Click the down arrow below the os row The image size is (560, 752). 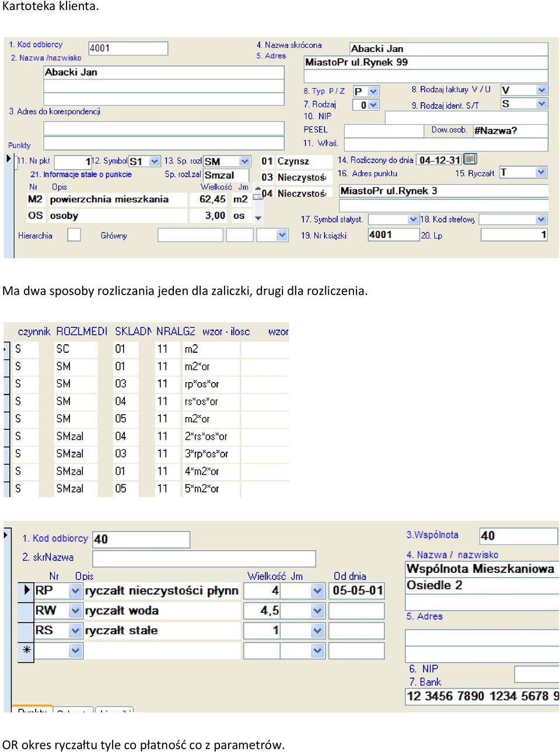(x=258, y=218)
